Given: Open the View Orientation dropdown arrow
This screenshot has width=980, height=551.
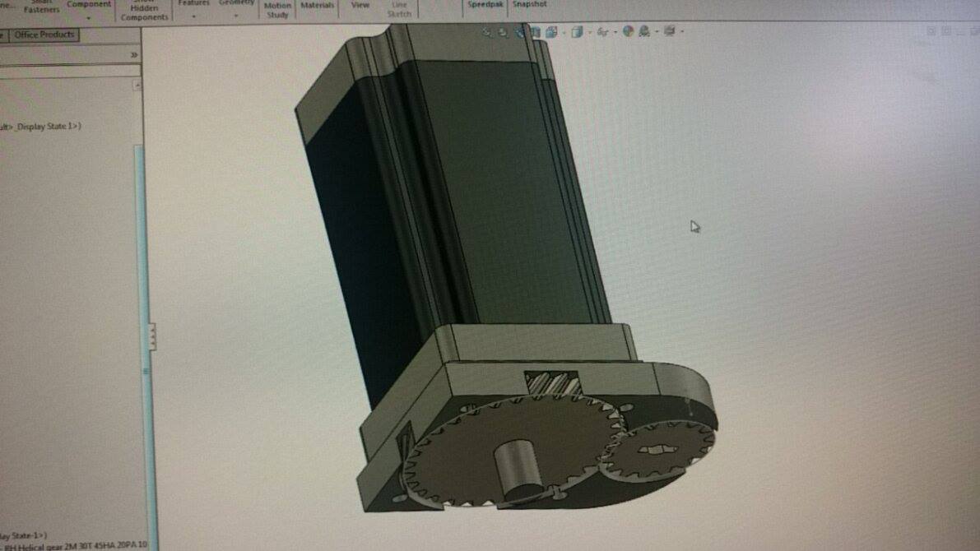Looking at the screenshot, I should point(564,33).
